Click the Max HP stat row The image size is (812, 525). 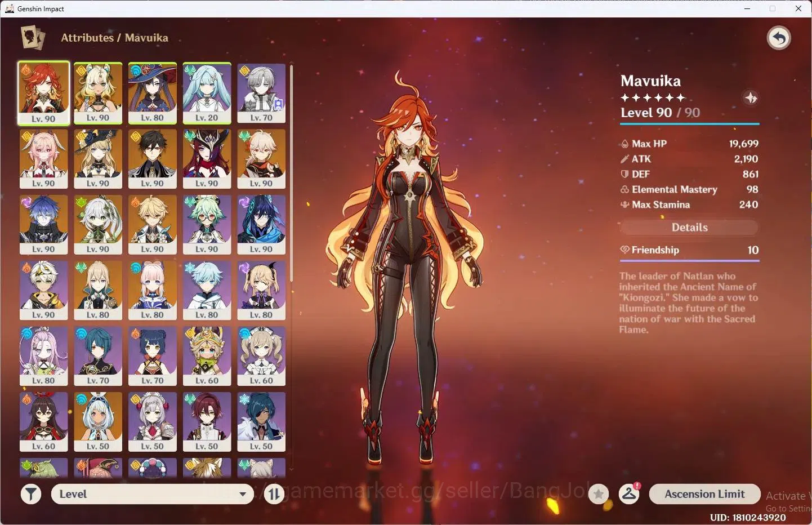(x=689, y=144)
